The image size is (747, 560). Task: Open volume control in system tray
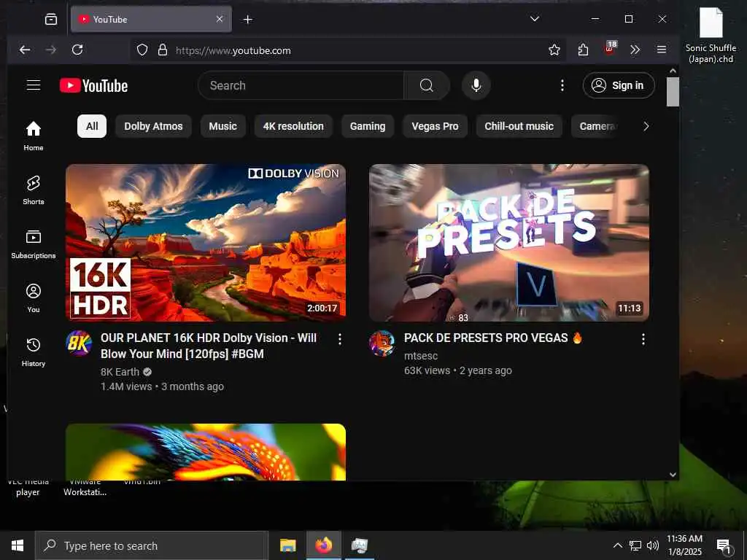[653, 545]
